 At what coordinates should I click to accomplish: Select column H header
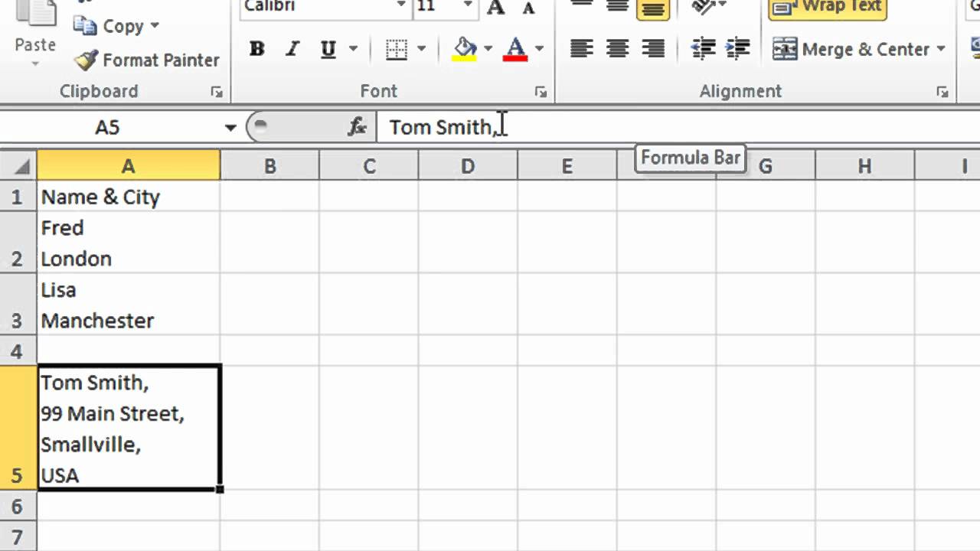[864, 166]
